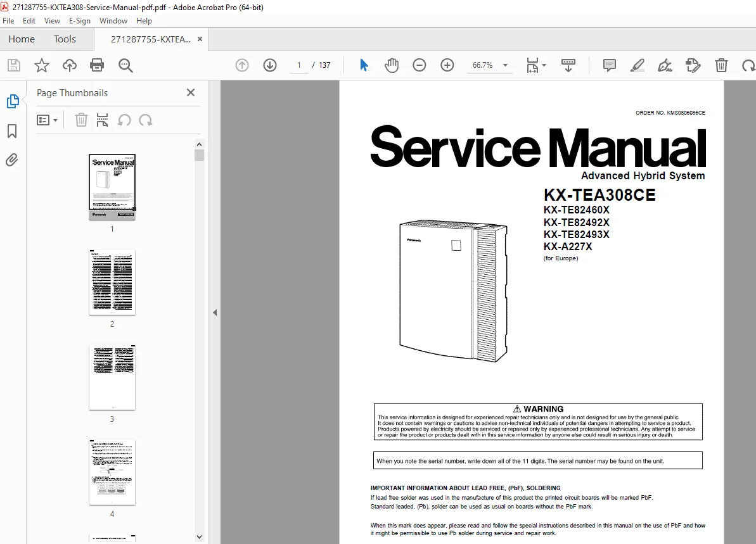Switch to the Home tab
This screenshot has height=544, width=756.
[x=22, y=39]
